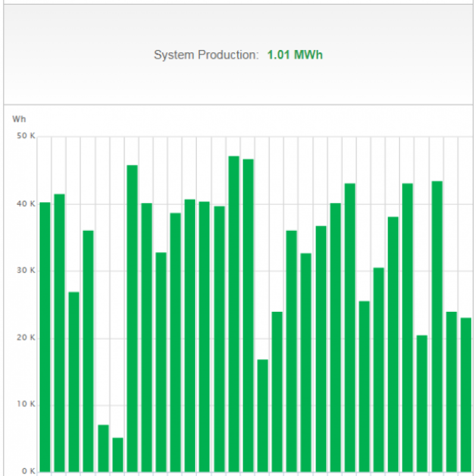Viewport: 476px width, 476px height.
Task: Select the bar at roughly 32 K height
Action: [161, 357]
